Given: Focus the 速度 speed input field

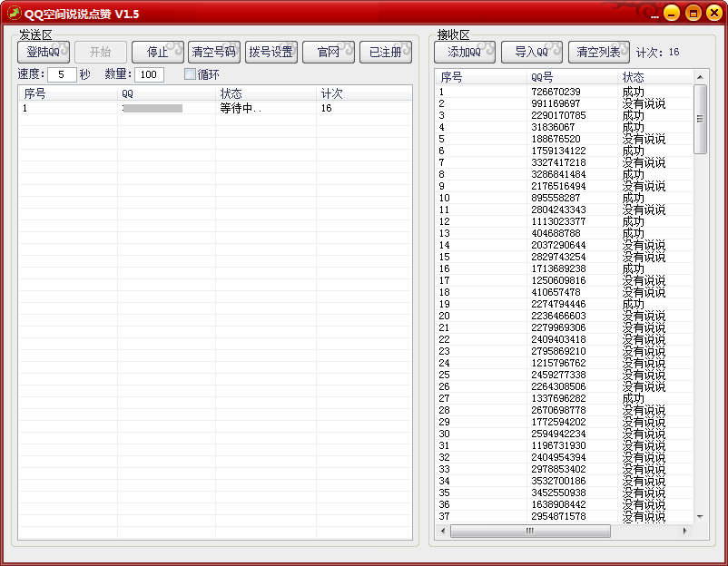Looking at the screenshot, I should pos(62,74).
